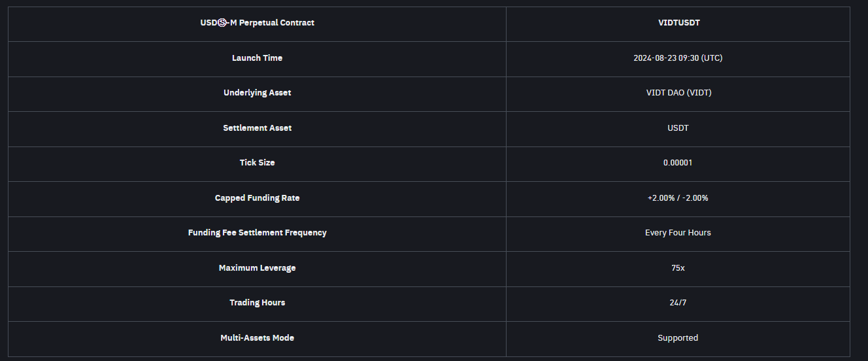Select the VIDT DAO (VIDT) cell

[678, 93]
